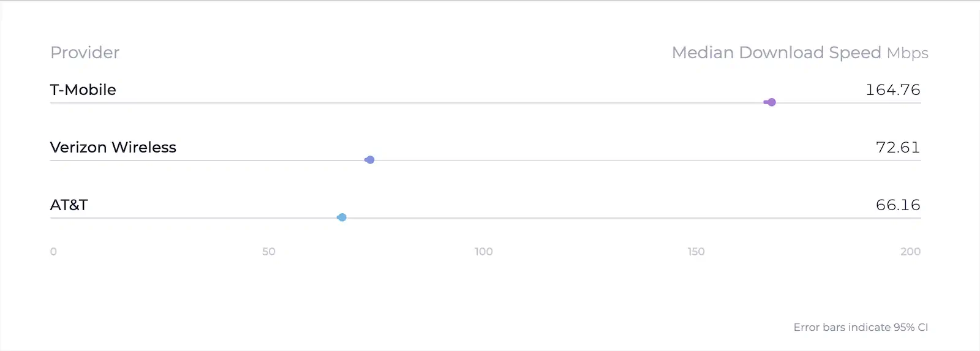This screenshot has height=351, width=980.
Task: Select the Verizon Wireless provider label
Action: click(113, 147)
